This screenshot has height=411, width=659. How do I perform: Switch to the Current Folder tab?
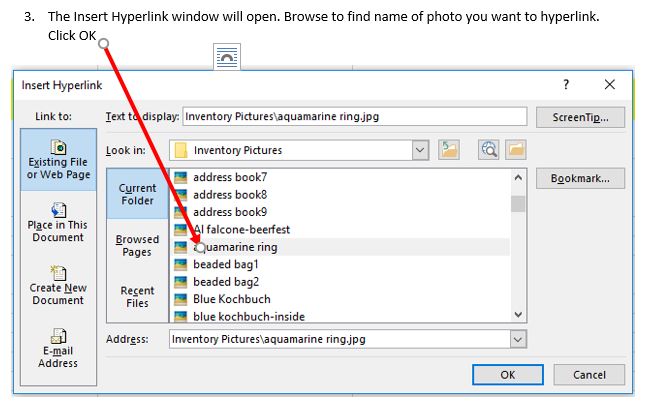click(x=137, y=194)
